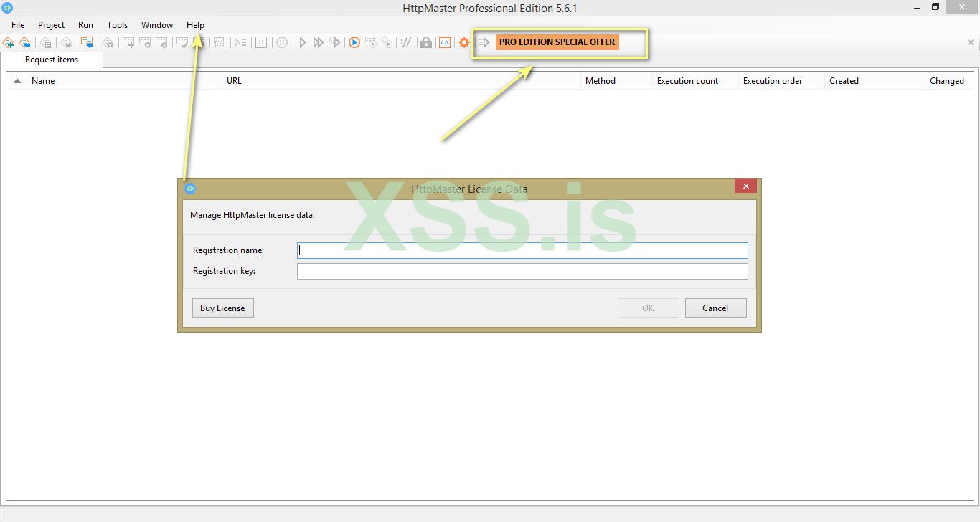Focus the Registration name field
Viewport: 980px width, 522px height.
(522, 250)
